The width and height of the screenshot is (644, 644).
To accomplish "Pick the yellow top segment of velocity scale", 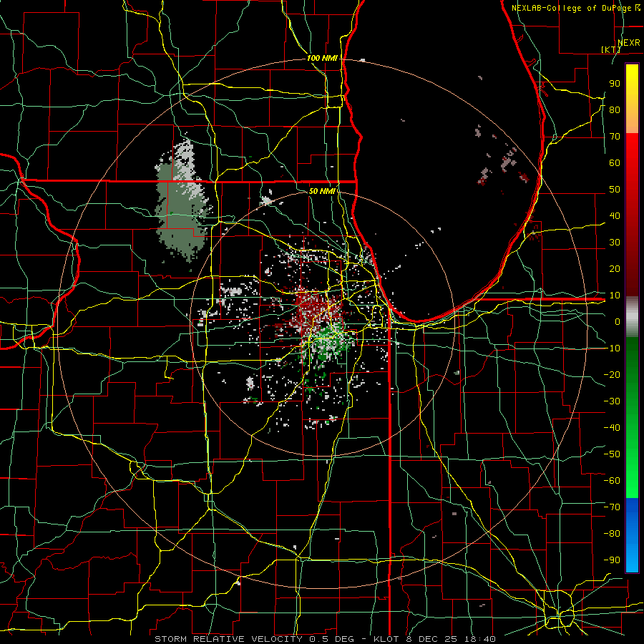I will 632,99.
